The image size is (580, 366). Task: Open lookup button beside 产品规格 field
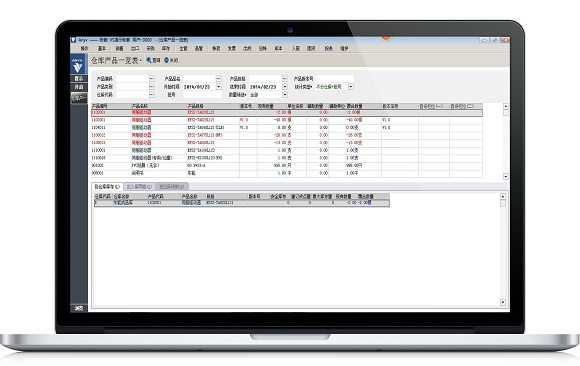284,78
